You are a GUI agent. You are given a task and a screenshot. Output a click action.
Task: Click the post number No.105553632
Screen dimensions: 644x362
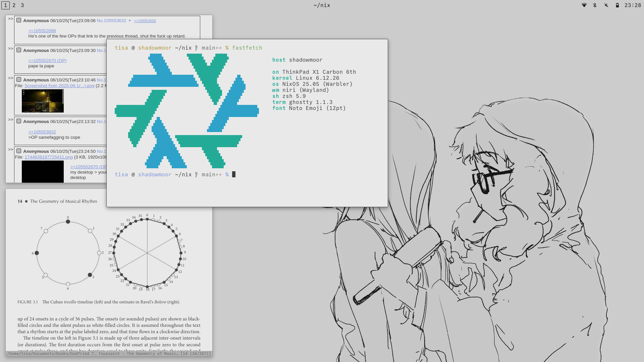tap(111, 21)
